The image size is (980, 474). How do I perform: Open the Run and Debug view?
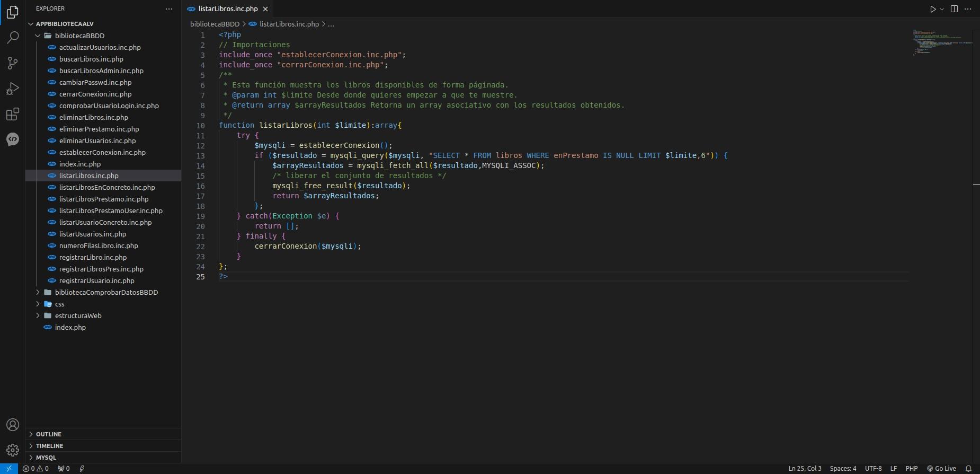click(12, 88)
